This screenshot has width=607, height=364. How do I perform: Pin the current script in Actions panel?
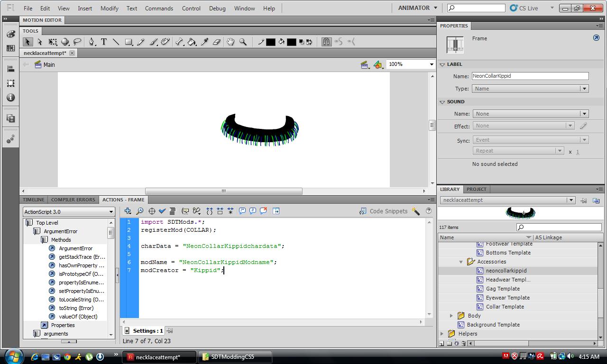tap(170, 331)
